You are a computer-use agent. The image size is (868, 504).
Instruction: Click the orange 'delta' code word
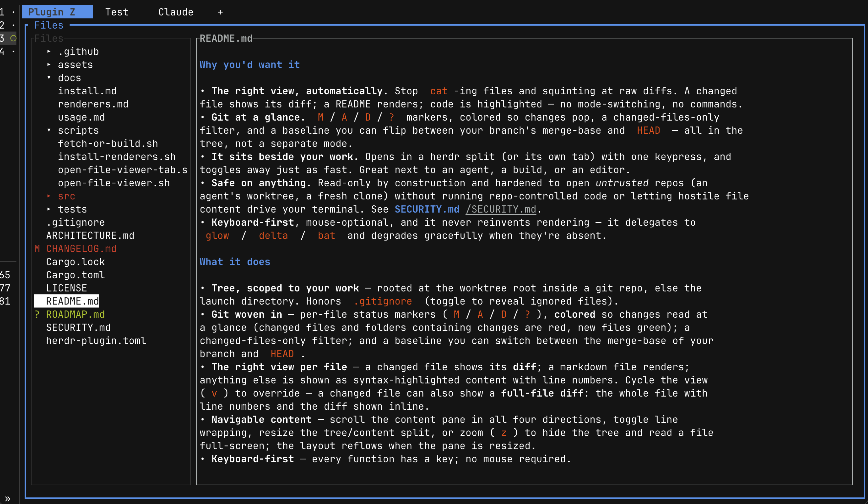tap(273, 236)
